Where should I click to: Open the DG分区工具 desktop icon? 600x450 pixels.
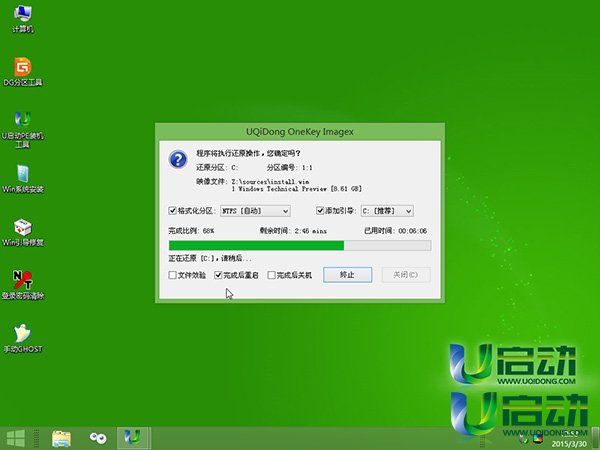[x=22, y=72]
